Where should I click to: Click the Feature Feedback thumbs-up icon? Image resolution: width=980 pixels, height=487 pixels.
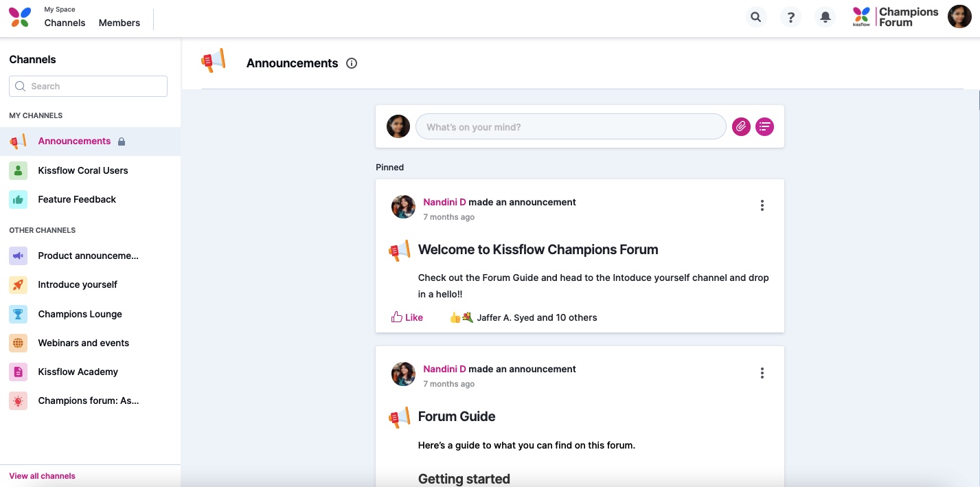19,199
